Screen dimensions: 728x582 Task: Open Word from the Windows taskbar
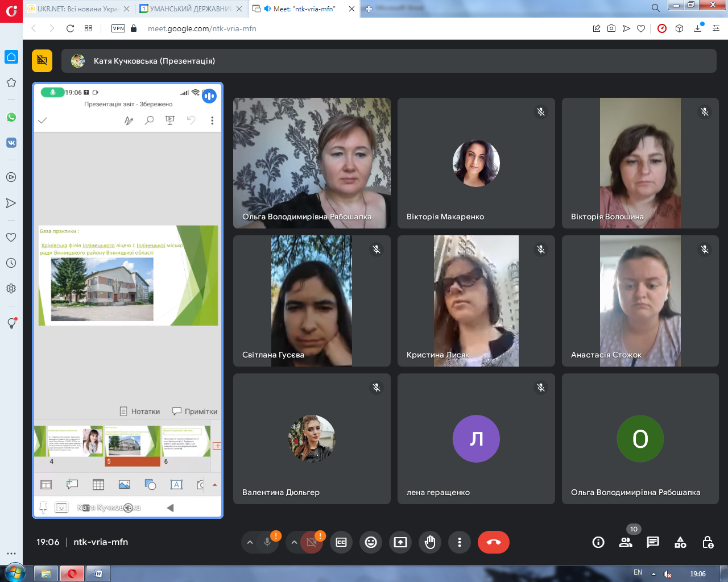tap(98, 573)
